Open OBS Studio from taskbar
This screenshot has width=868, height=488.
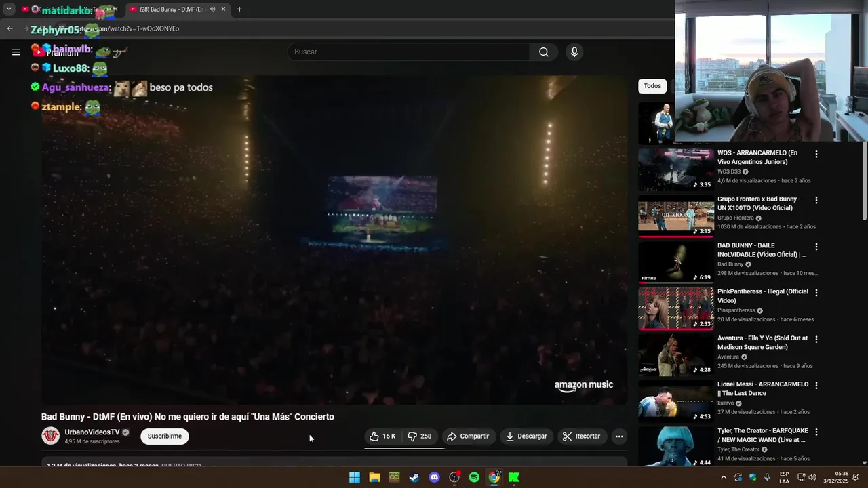click(x=454, y=477)
